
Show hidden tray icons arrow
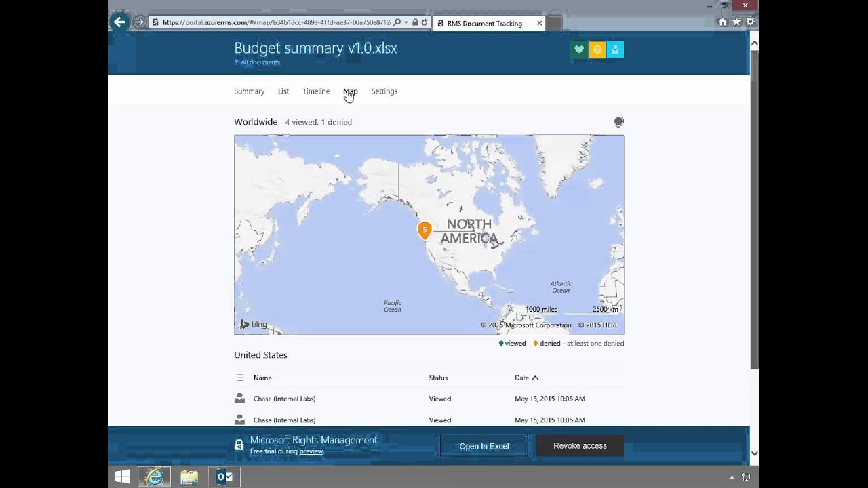pyautogui.click(x=732, y=477)
